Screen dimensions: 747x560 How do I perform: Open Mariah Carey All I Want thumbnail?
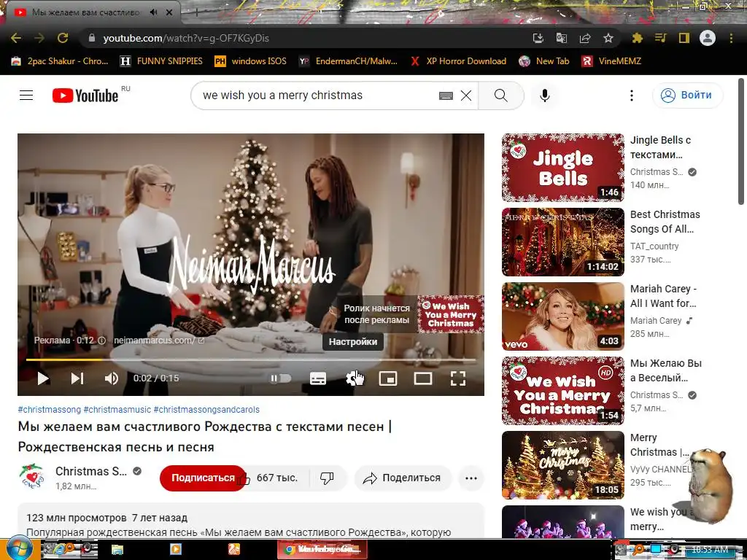click(562, 316)
